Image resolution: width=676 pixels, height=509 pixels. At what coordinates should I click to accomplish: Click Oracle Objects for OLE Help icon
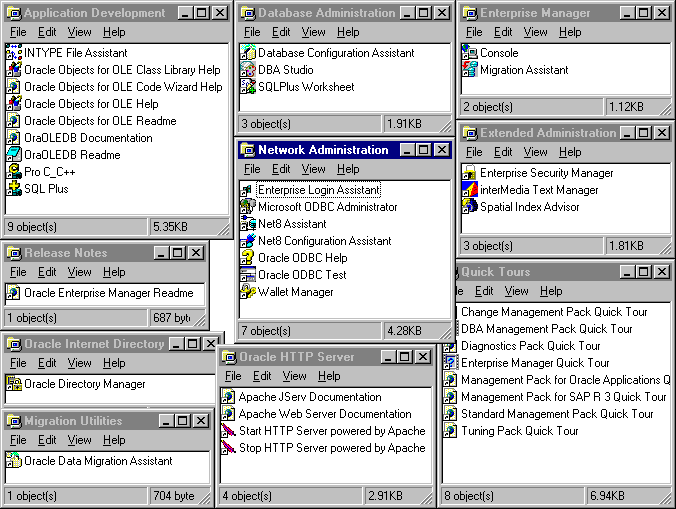[x=14, y=104]
